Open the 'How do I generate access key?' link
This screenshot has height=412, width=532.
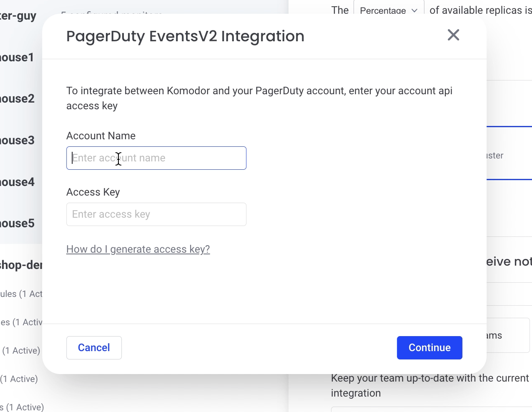(x=138, y=249)
